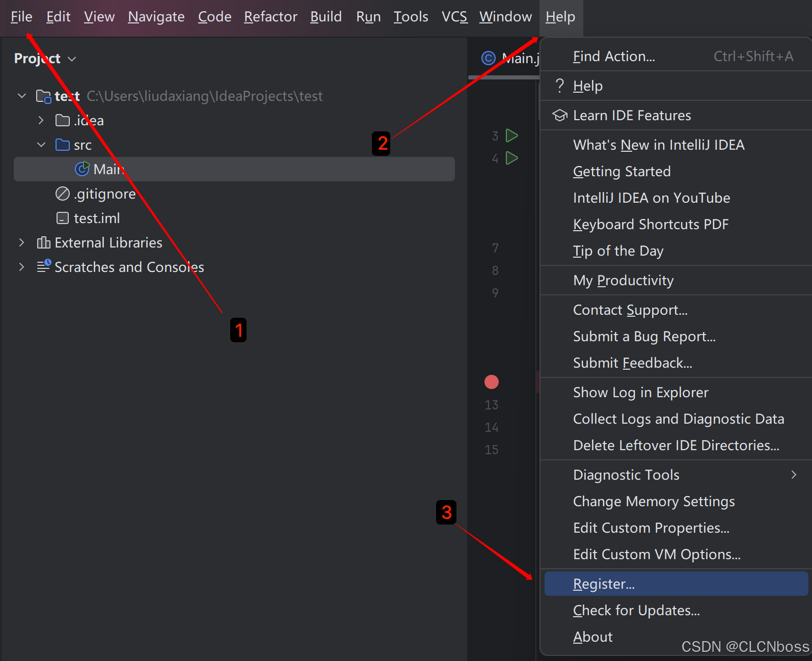Screen dimensions: 812x661
Task: Open the Window menu
Action: (x=505, y=17)
